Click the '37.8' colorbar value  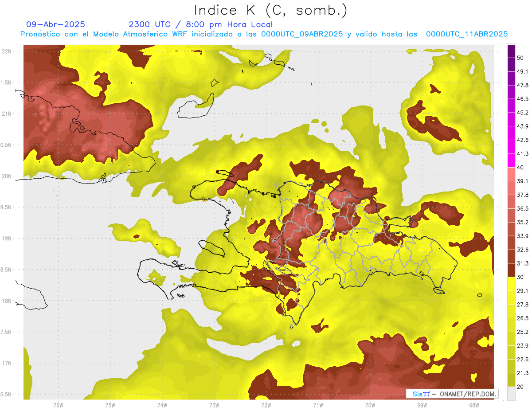(523, 195)
